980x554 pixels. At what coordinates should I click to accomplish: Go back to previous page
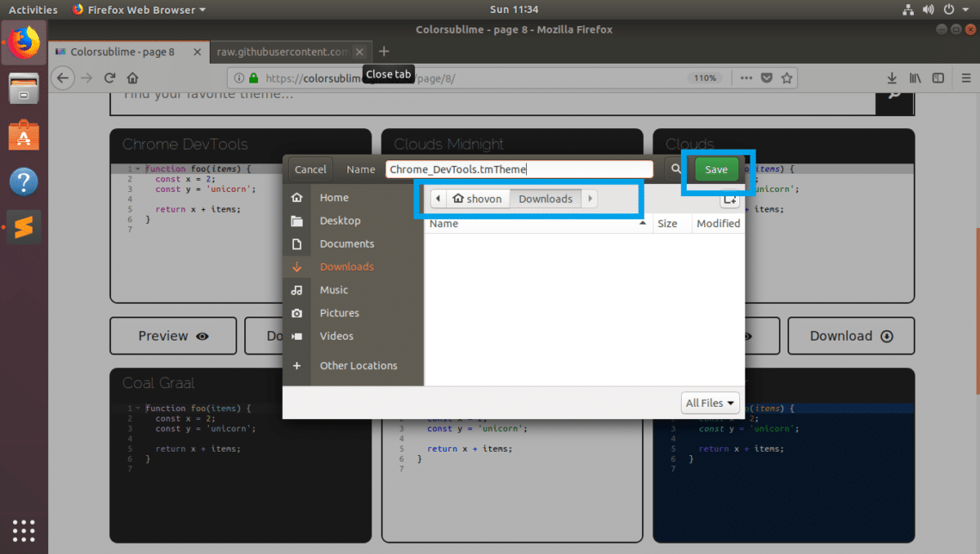click(x=63, y=78)
